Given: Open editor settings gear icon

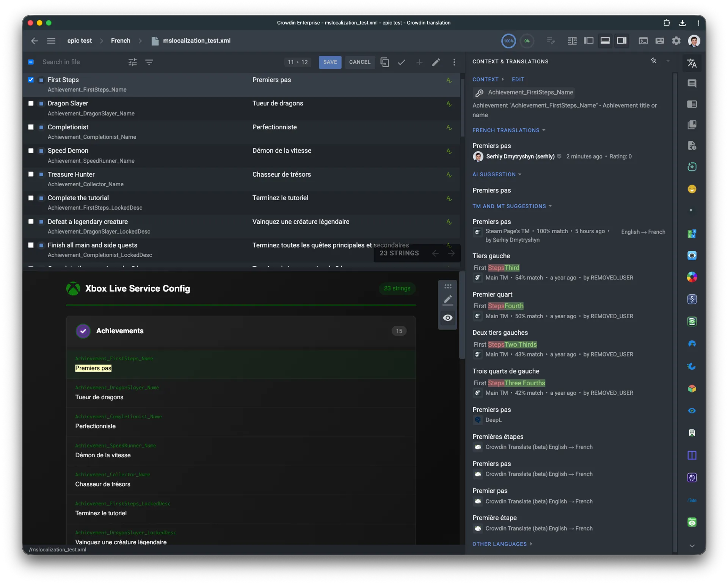Looking at the screenshot, I should pyautogui.click(x=676, y=41).
